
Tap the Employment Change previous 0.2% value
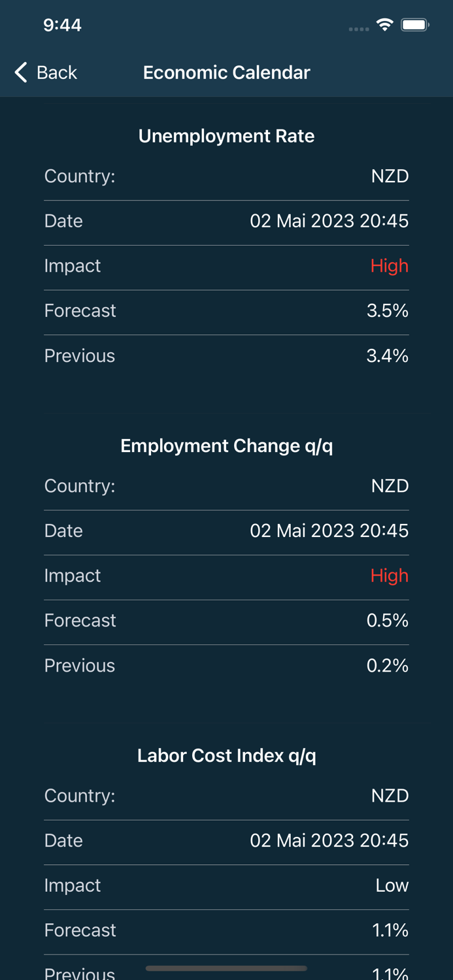click(387, 666)
